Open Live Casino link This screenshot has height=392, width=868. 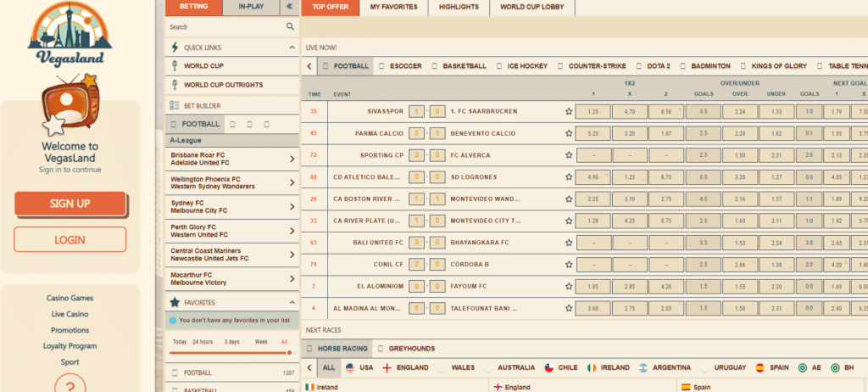tap(70, 314)
